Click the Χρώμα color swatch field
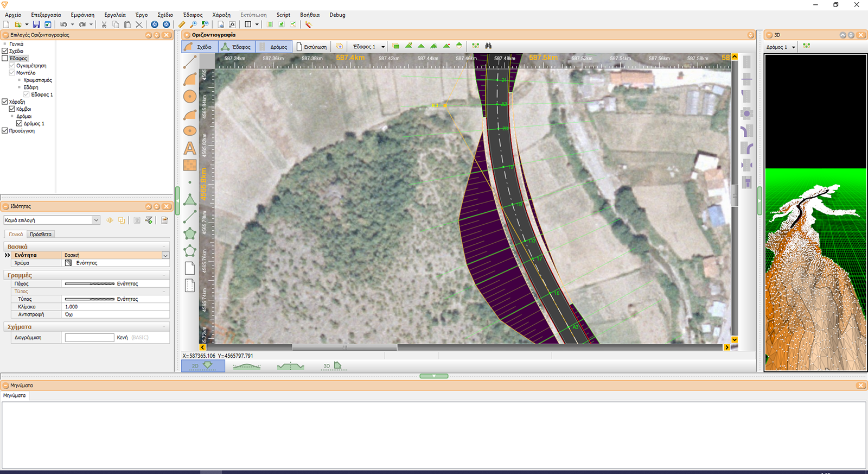 coord(116,263)
